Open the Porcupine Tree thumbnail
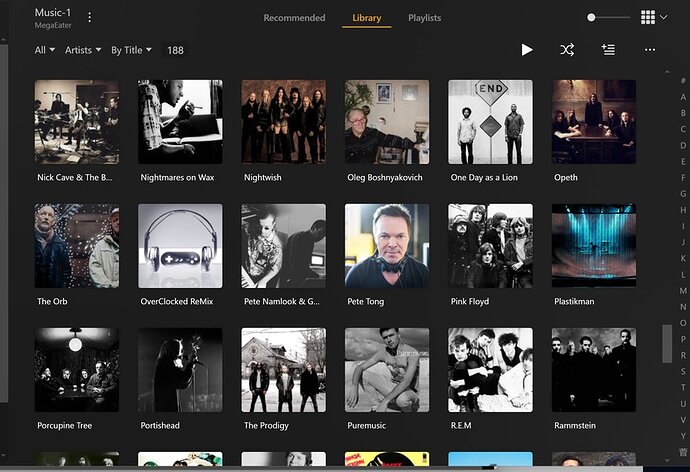The width and height of the screenshot is (690, 472). [77, 370]
